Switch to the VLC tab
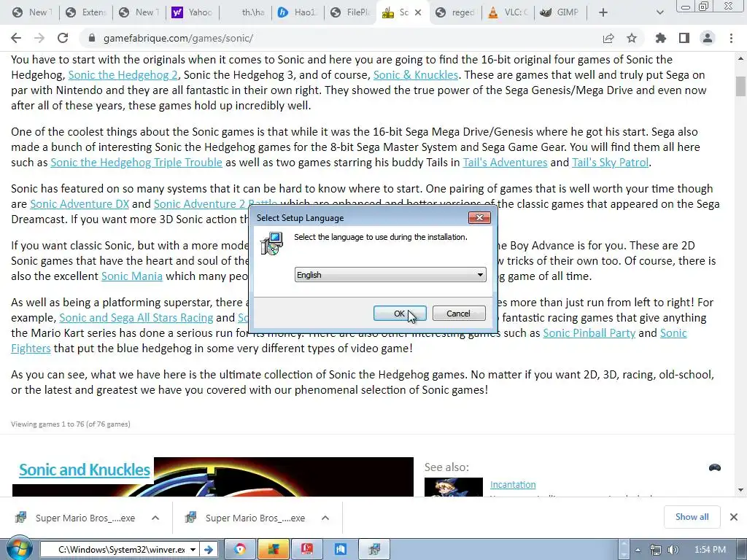The image size is (747, 560). (x=508, y=12)
